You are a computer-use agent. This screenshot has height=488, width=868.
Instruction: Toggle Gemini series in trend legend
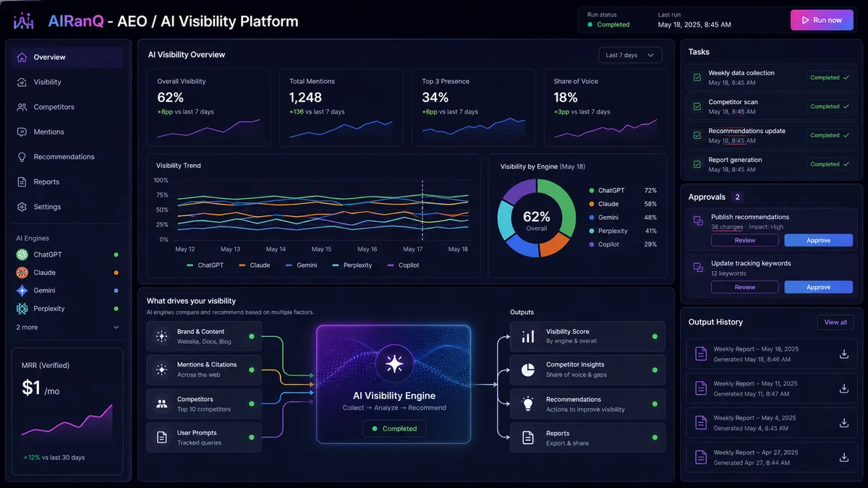[x=301, y=265]
